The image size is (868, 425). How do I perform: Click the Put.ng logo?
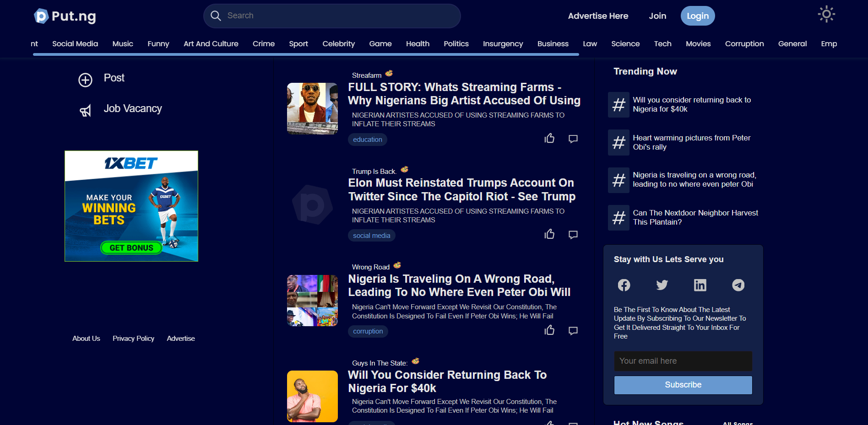click(65, 16)
